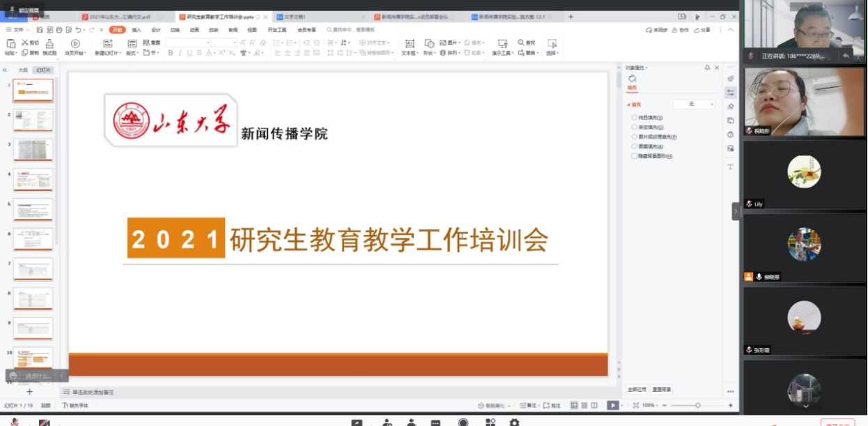Start slideshow from the status bar play button
Screen dimensions: 868x426
tap(612, 405)
